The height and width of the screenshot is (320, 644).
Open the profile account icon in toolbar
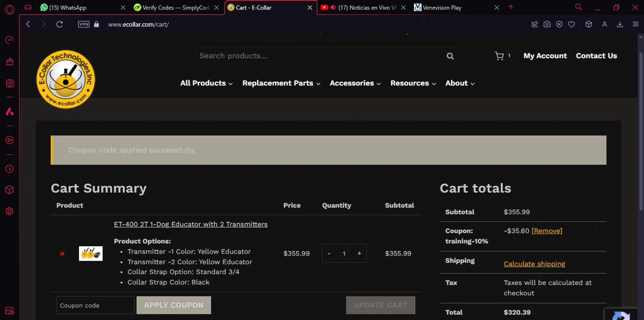605,24
